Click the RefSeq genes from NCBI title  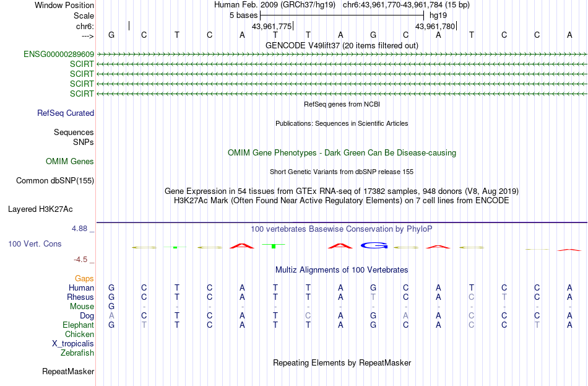point(342,104)
